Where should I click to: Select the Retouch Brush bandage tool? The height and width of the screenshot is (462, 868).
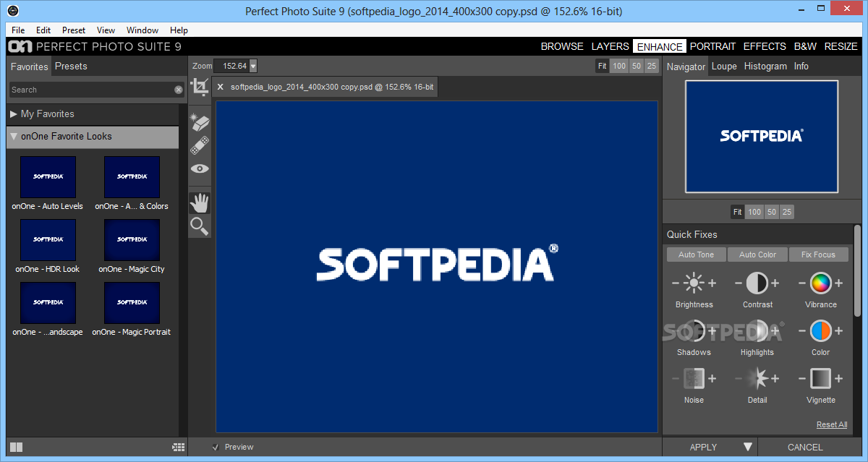click(x=199, y=145)
